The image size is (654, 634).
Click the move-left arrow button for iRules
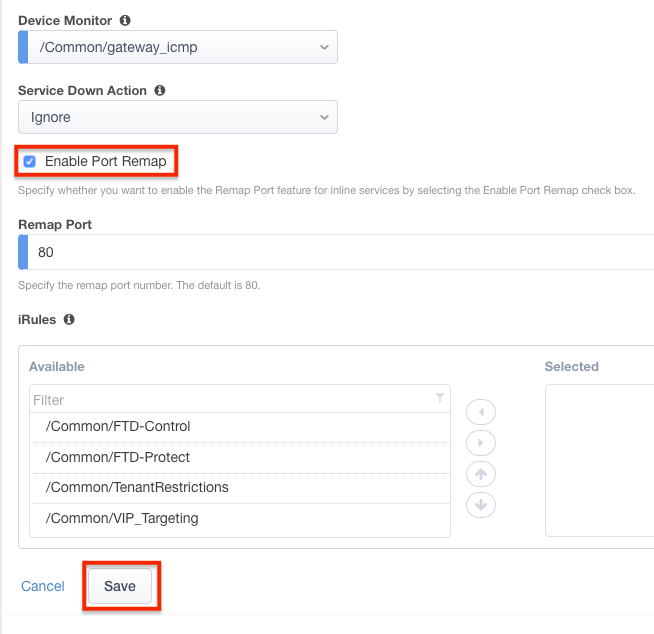(481, 412)
